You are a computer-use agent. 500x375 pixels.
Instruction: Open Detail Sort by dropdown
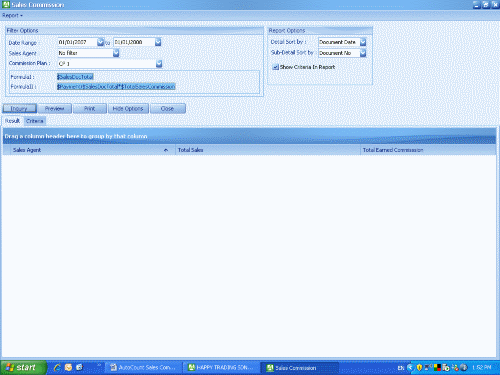(363, 42)
